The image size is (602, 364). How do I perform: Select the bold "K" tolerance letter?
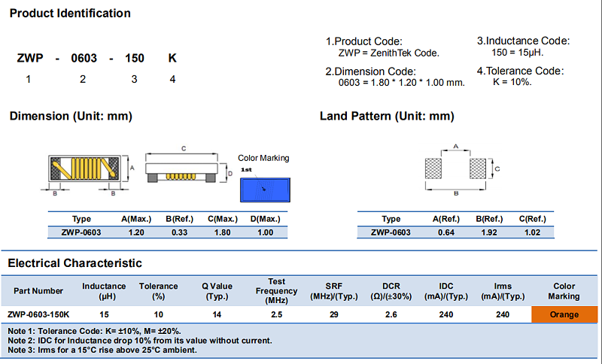point(172,59)
